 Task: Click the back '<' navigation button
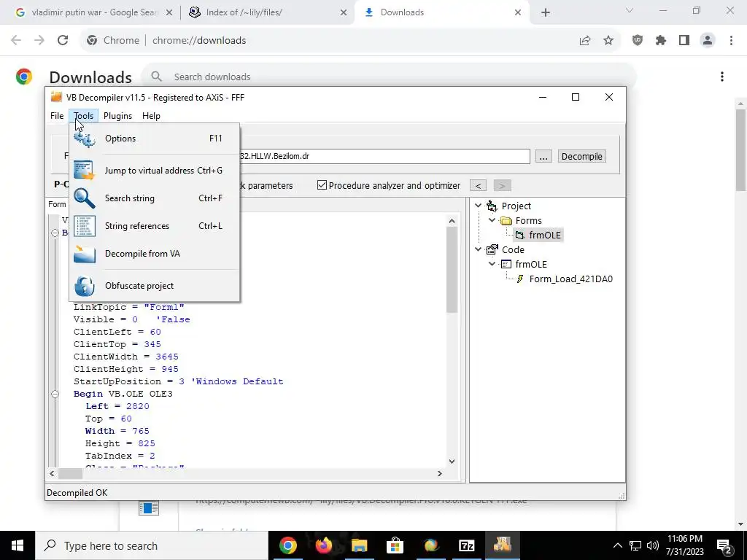point(479,186)
